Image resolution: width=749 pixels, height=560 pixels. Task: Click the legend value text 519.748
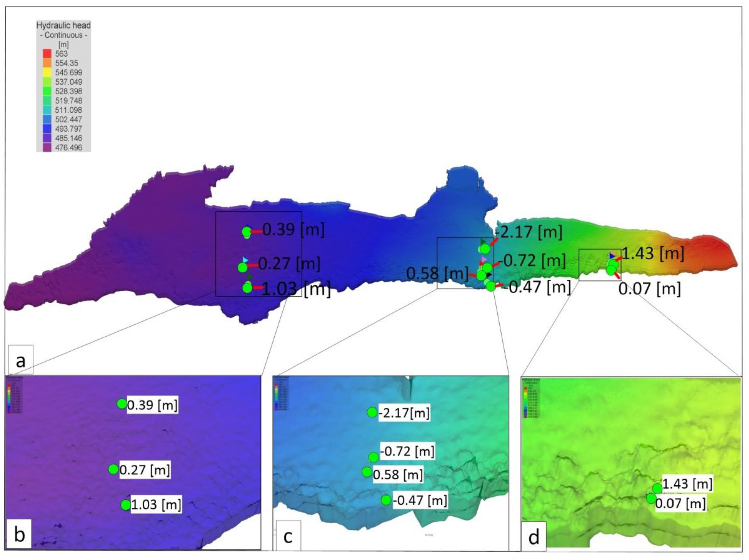pyautogui.click(x=69, y=100)
